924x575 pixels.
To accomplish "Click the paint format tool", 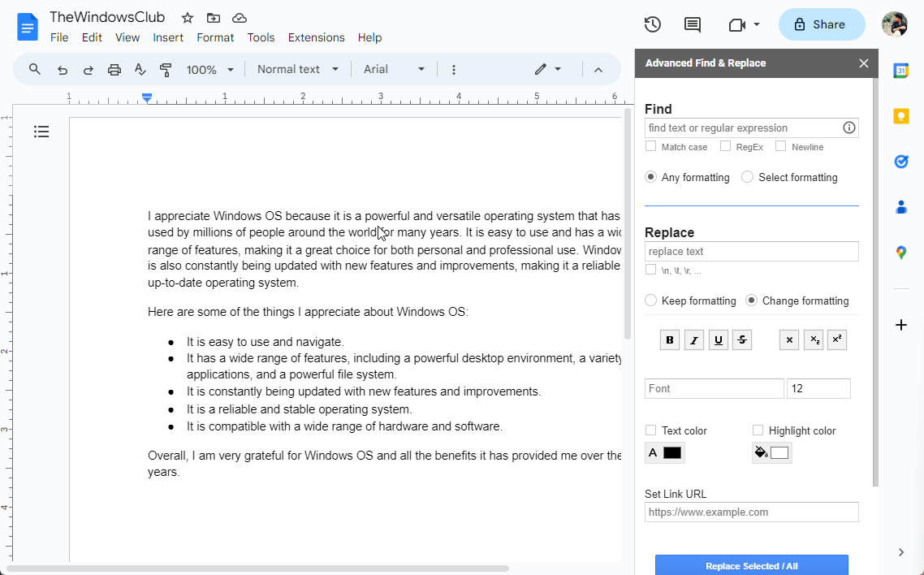I will coord(166,69).
